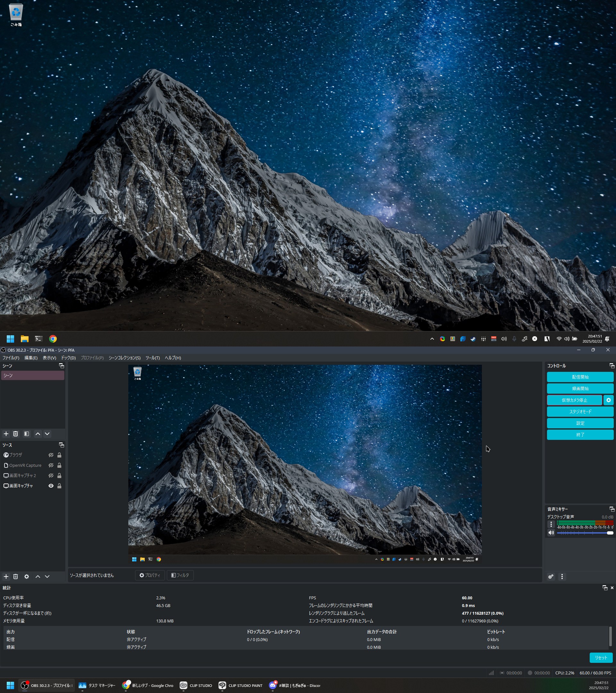Hide the 画面キャプチャ source
The width and height of the screenshot is (616, 693).
51,486
